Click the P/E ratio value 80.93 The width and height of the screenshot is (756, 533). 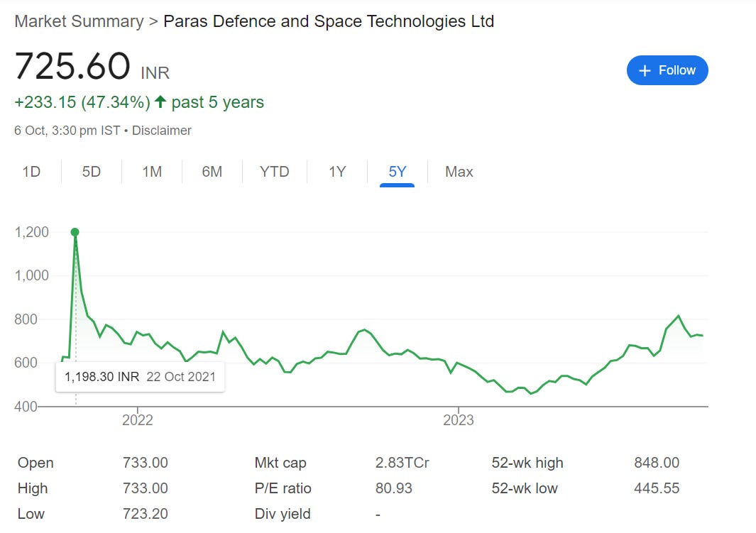[394, 488]
